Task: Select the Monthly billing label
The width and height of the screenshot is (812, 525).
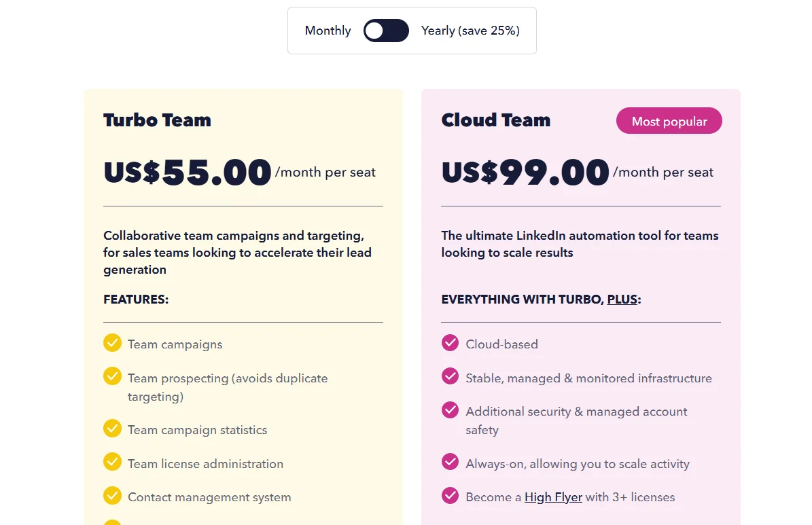Action: click(328, 31)
